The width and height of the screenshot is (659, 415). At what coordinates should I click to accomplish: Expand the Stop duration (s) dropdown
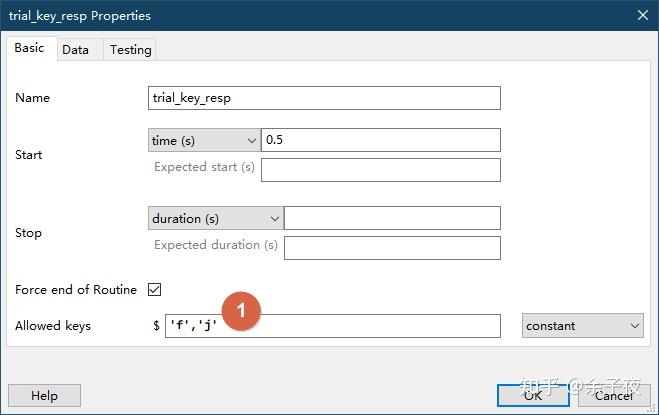(x=215, y=219)
